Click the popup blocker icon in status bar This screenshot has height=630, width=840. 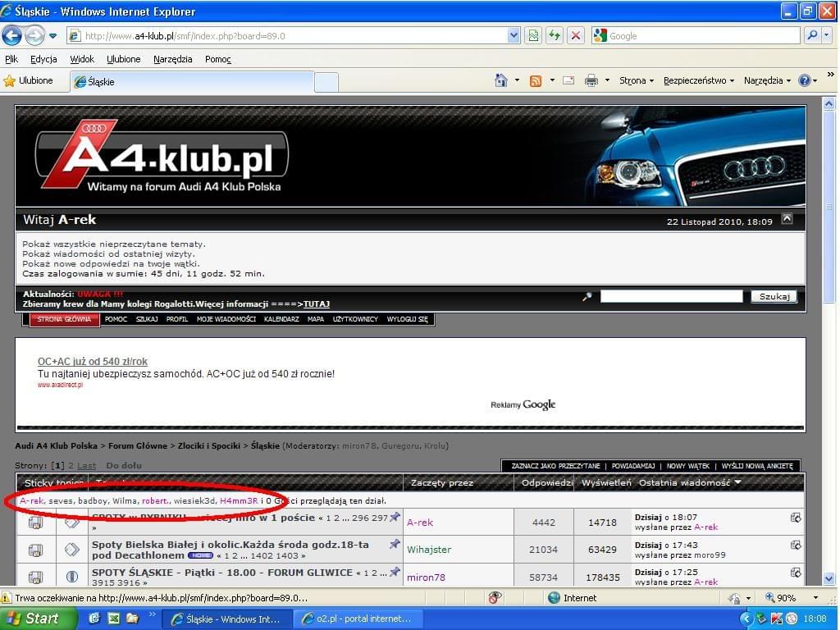[495, 598]
